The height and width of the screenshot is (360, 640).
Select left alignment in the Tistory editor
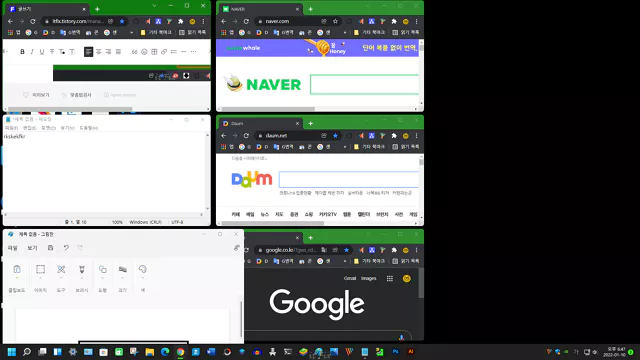tap(88, 52)
